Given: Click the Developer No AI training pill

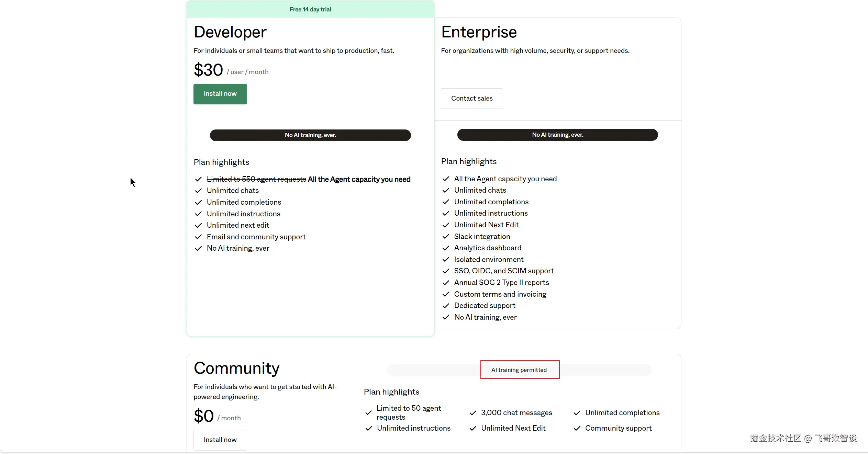Looking at the screenshot, I should point(310,135).
